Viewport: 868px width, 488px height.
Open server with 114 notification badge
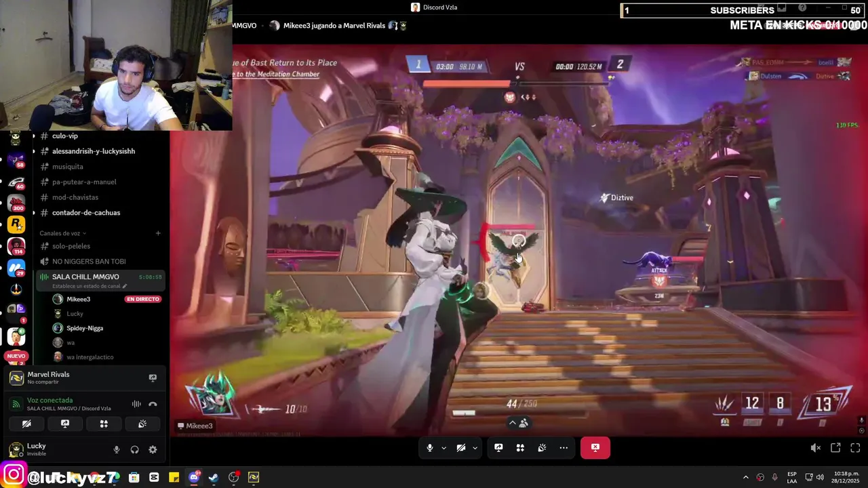coord(16,246)
